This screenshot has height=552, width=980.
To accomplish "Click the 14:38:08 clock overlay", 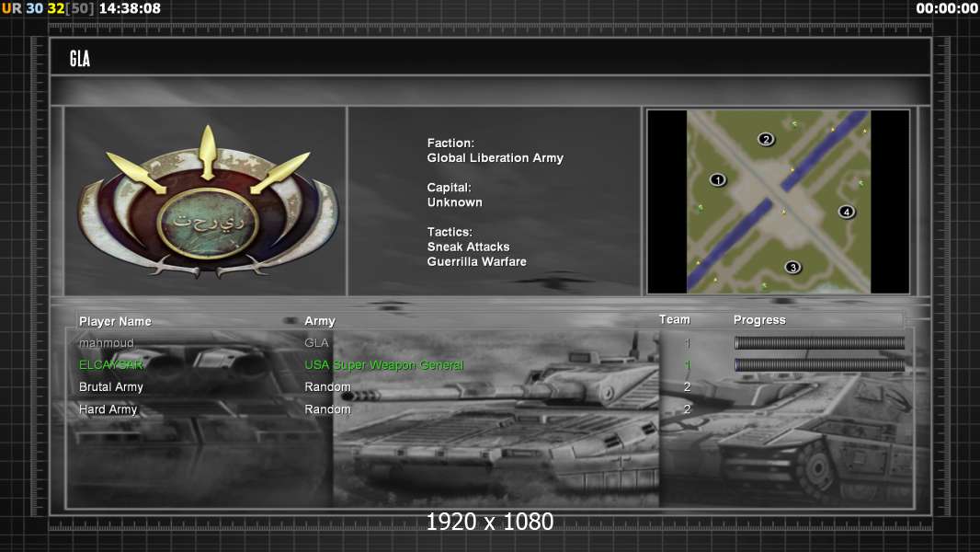I will click(x=130, y=8).
